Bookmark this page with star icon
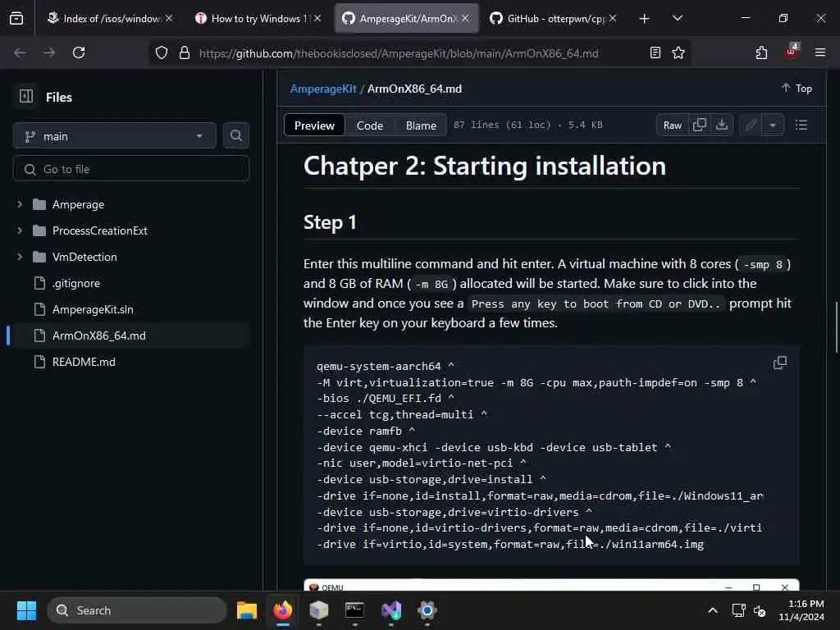The width and height of the screenshot is (840, 630). (678, 52)
